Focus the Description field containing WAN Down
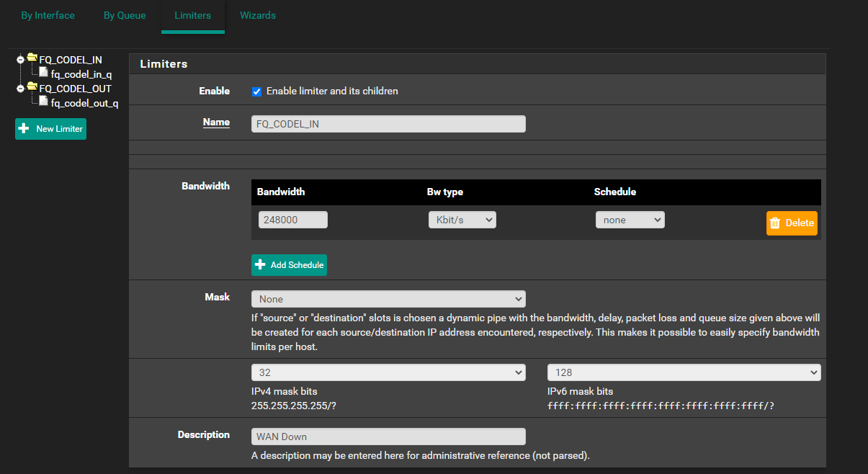The image size is (868, 474). click(388, 437)
